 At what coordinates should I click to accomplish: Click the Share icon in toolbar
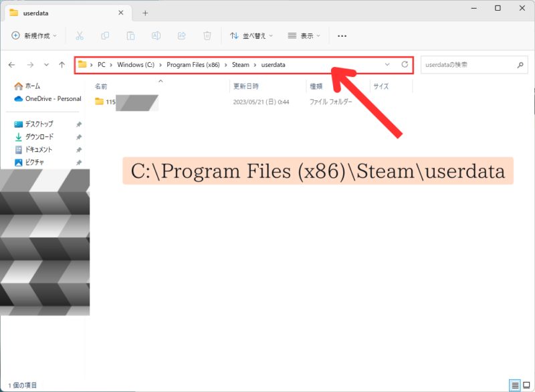pos(181,36)
